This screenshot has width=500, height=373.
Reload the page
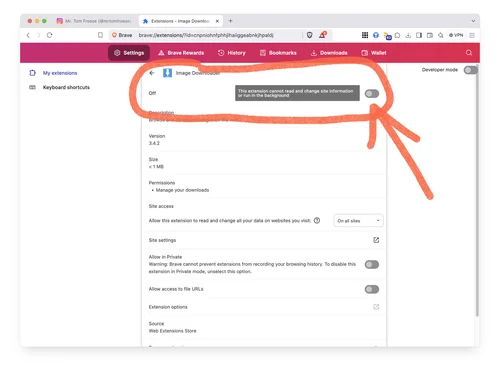[50, 35]
